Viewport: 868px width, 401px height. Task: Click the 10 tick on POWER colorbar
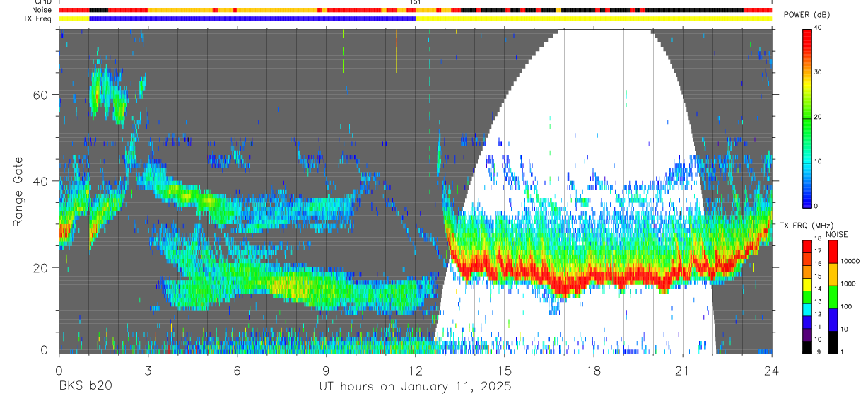point(819,161)
